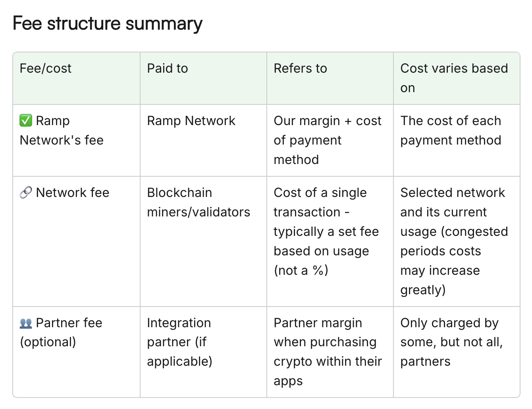Click the Paid to column header

[x=168, y=68]
